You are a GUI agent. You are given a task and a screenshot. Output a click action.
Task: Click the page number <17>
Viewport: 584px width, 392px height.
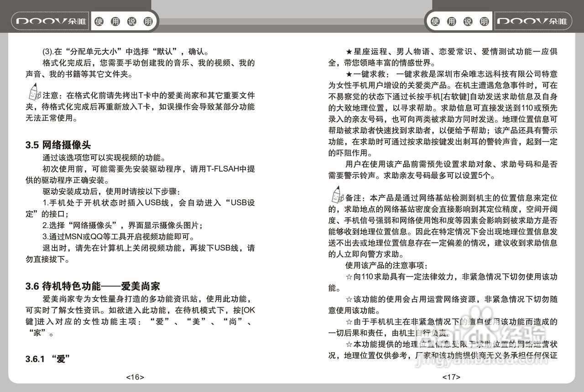(x=451, y=377)
